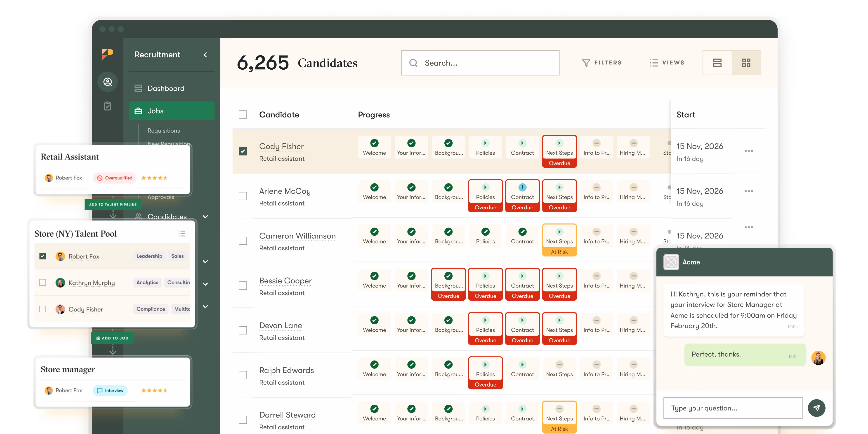The width and height of the screenshot is (868, 434).
Task: Check Kathryn Murphy in the Talent Pool
Action: point(42,282)
